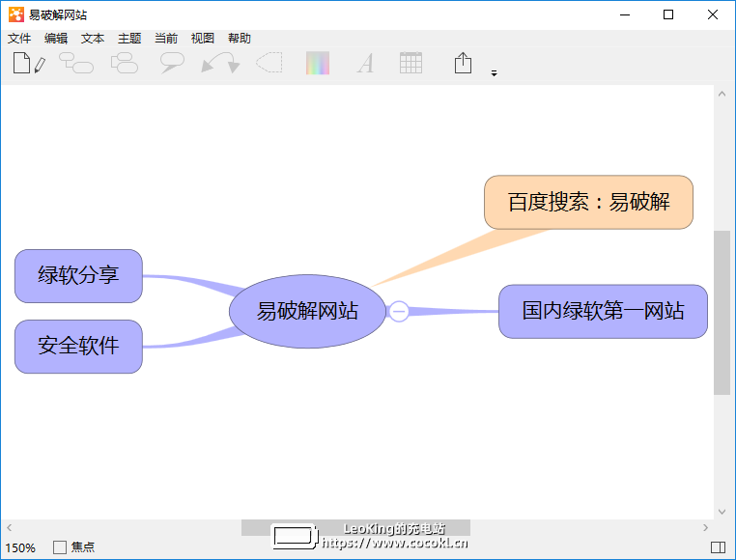Toggle the 焦点 checkbox
Screen dimensions: 736x560
[x=60, y=546]
